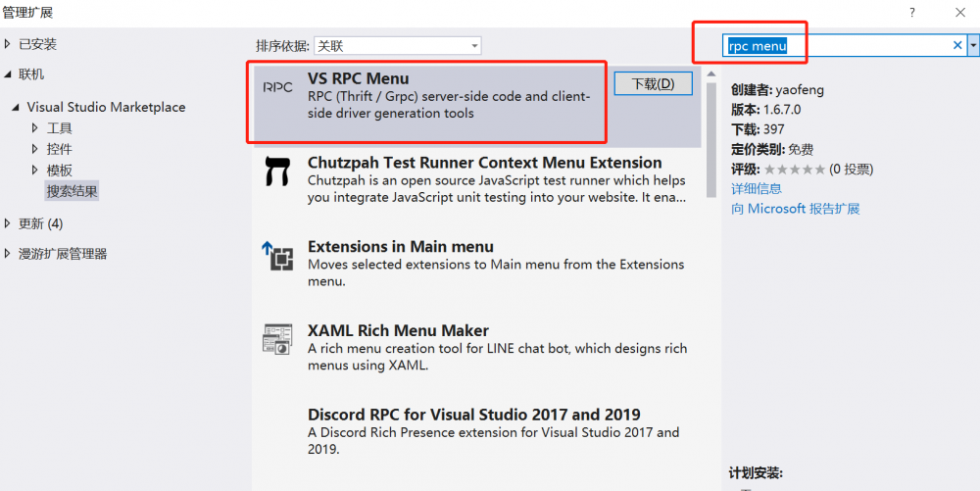Expand the 控件 category
Screen dimensions: 980x491
coord(35,149)
